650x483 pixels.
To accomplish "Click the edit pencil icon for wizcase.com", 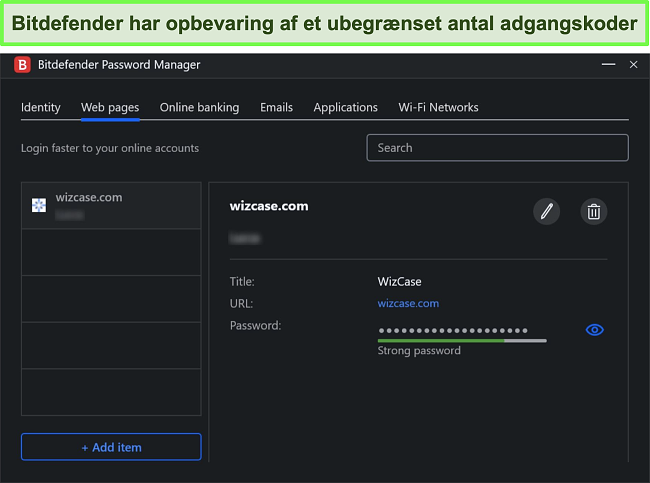I will pyautogui.click(x=546, y=211).
